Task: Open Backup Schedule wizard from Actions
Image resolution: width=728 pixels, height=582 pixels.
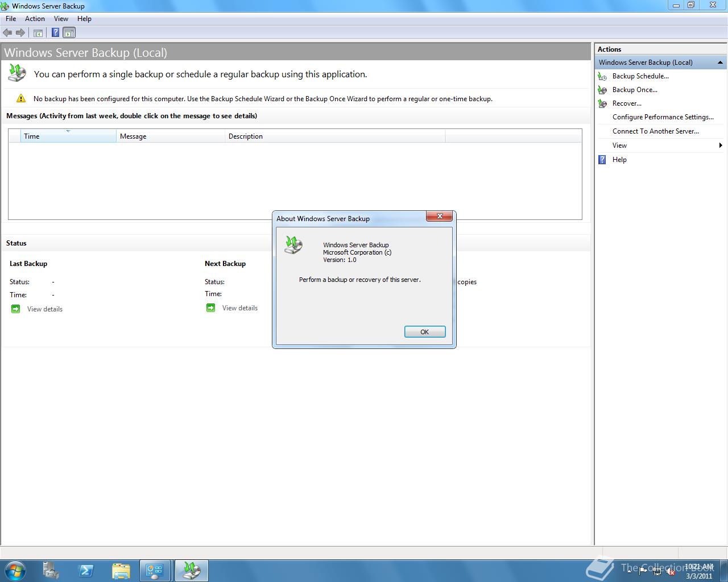Action: (640, 76)
